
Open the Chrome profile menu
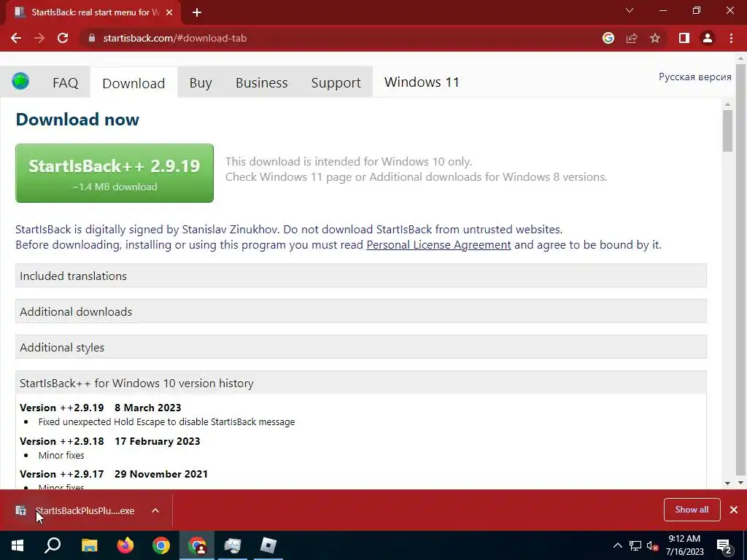708,38
